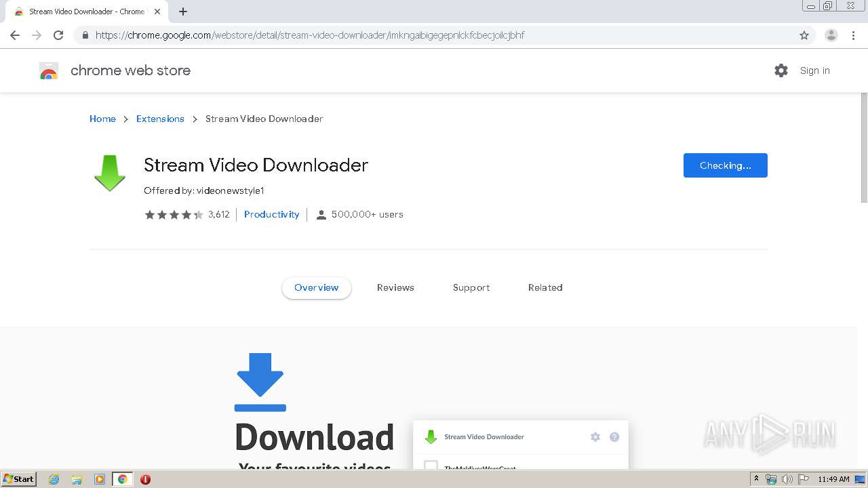Open the Related tab
This screenshot has height=488, width=868.
pyautogui.click(x=545, y=287)
